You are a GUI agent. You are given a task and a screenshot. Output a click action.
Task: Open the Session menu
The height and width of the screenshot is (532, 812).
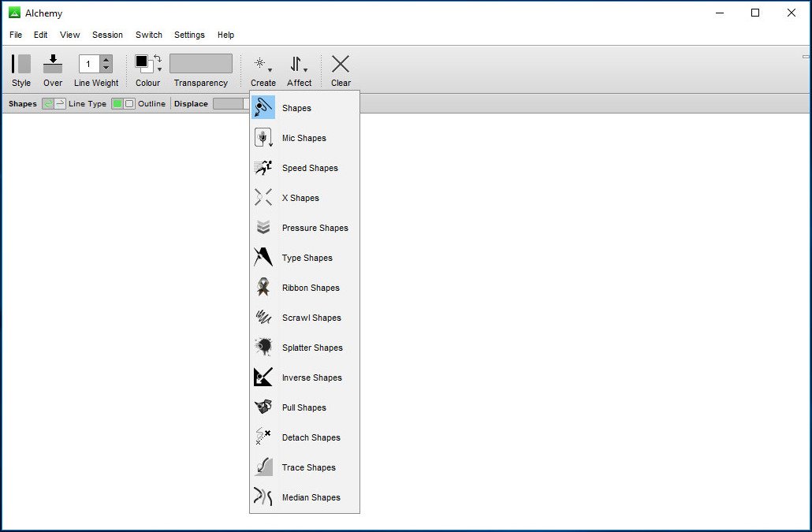pos(107,35)
